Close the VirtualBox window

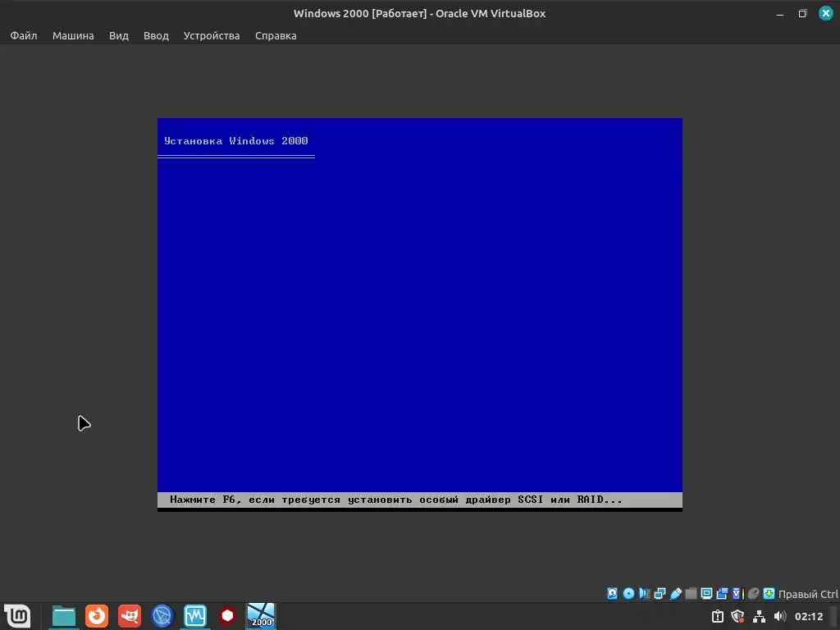coord(825,13)
